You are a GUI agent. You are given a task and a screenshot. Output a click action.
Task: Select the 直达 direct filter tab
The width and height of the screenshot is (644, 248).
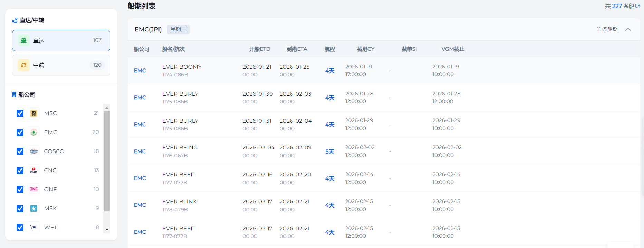pos(61,40)
